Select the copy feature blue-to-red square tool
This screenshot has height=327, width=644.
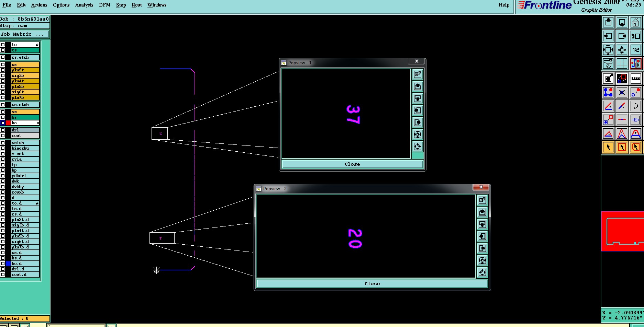[x=608, y=120]
